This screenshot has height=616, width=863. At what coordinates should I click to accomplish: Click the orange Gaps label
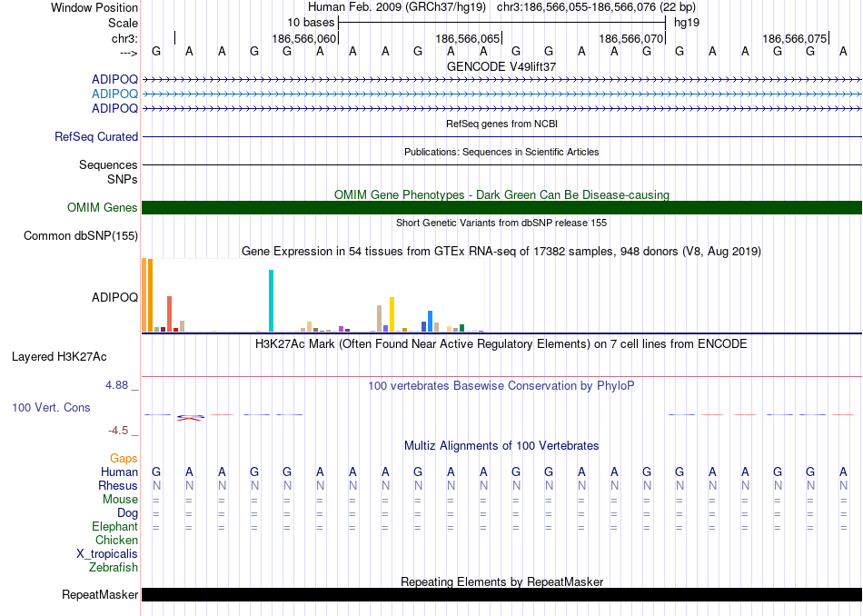[x=124, y=459]
